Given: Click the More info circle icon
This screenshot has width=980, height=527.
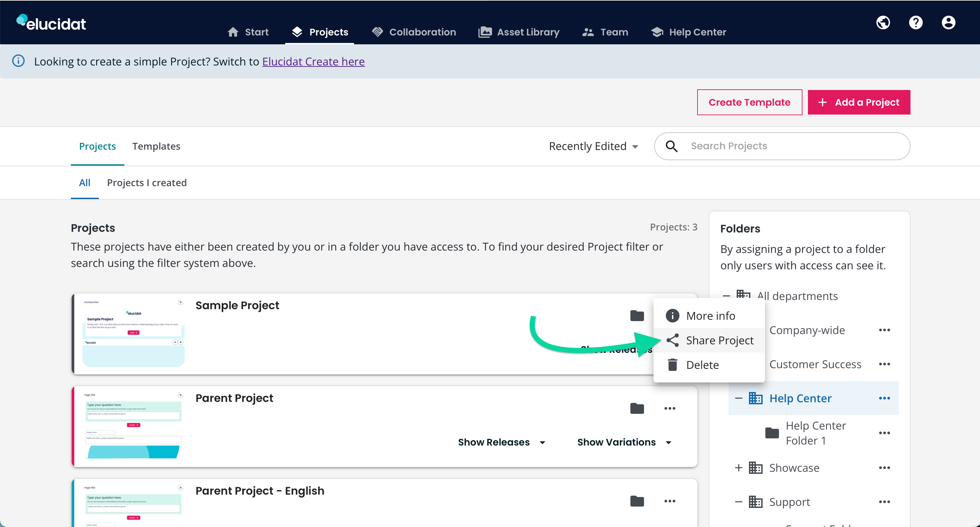Looking at the screenshot, I should tap(672, 315).
